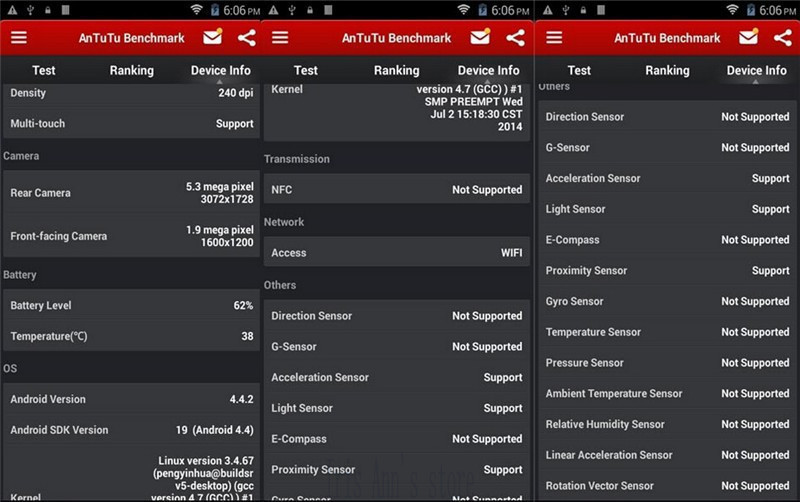800x502 pixels.
Task: Click the share icon in the right screen
Action: click(x=781, y=38)
